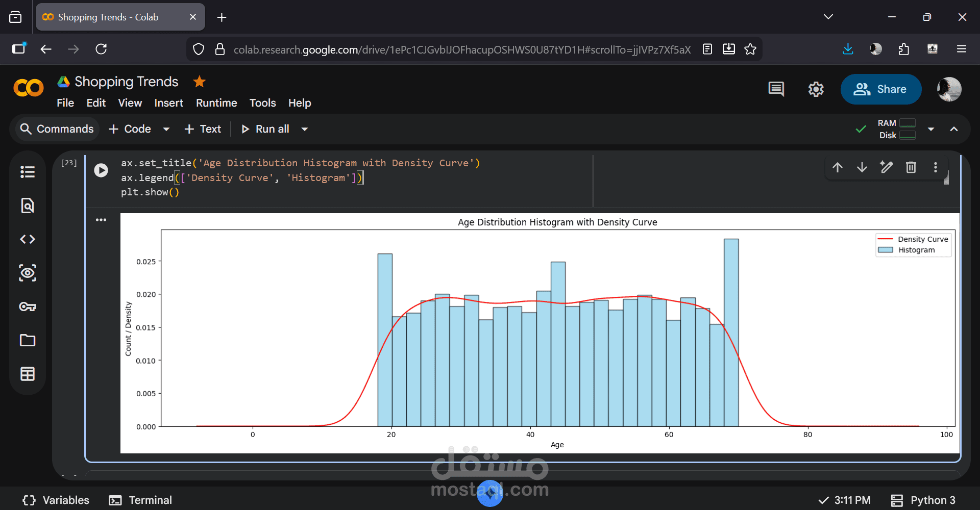This screenshot has width=980, height=510.
Task: Expand the Code insert dropdown arrow
Action: (166, 129)
